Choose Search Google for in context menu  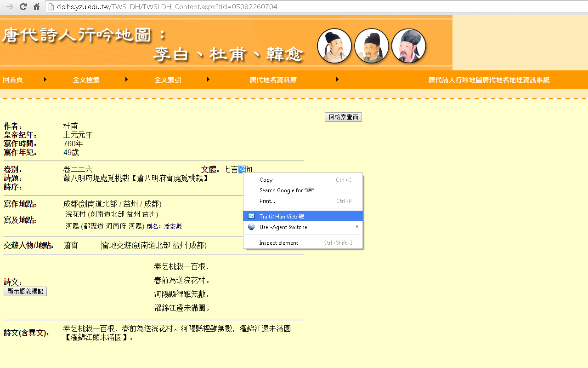pos(303,190)
